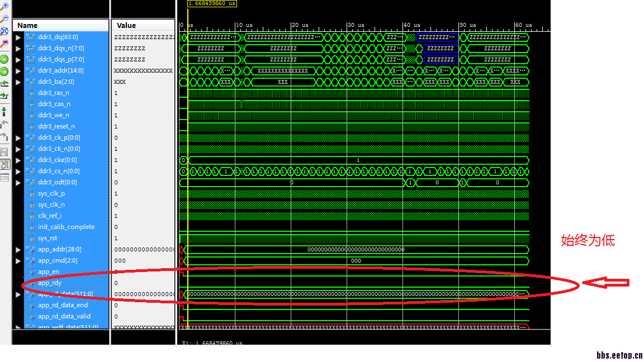Click the Zoom to Cursor icon

point(4,44)
